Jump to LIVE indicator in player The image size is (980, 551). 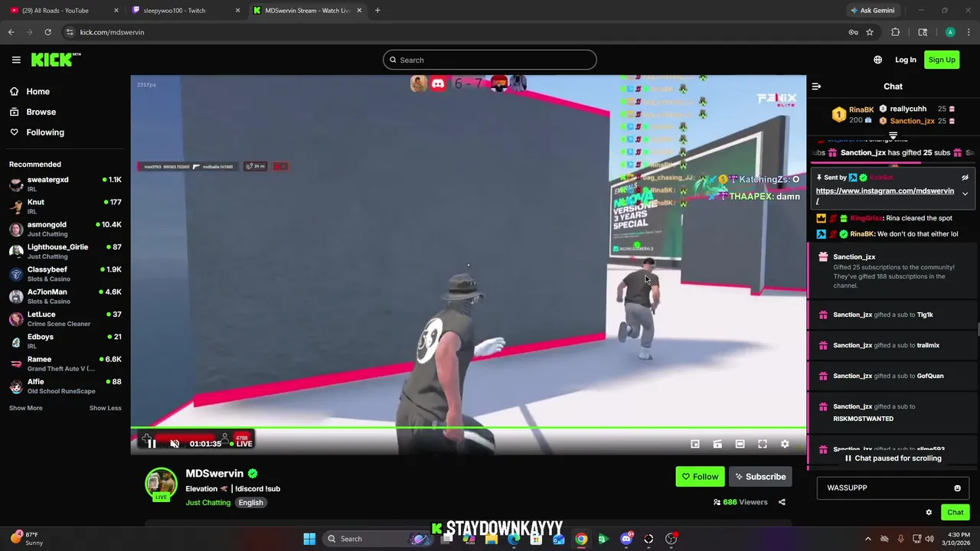point(240,444)
